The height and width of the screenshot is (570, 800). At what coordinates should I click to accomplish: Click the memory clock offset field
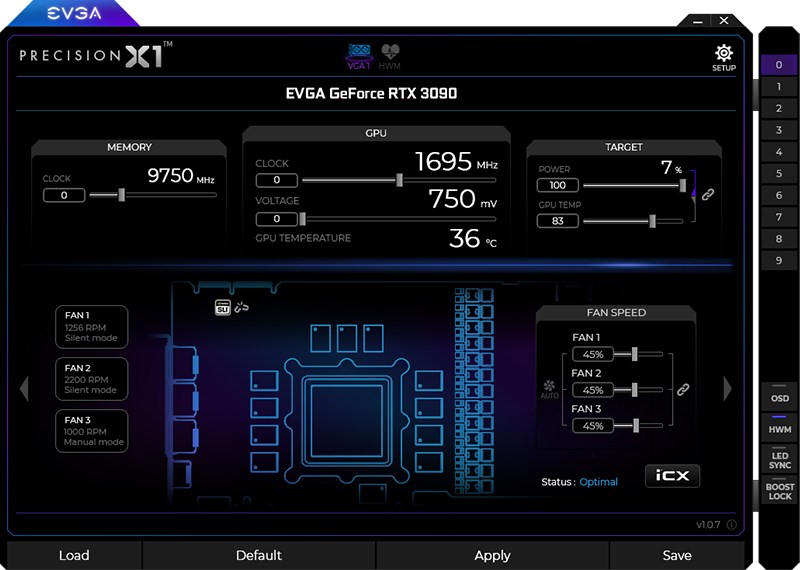tap(64, 195)
